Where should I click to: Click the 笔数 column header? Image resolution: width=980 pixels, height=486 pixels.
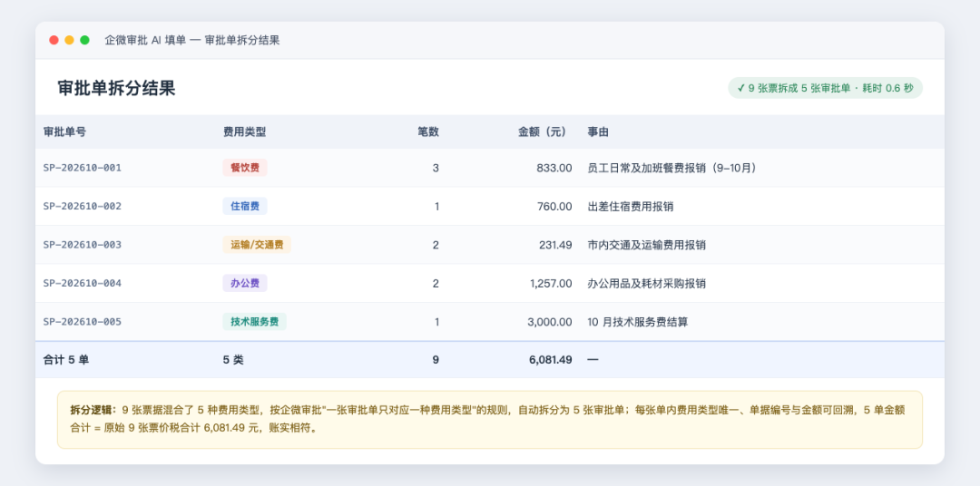point(428,131)
